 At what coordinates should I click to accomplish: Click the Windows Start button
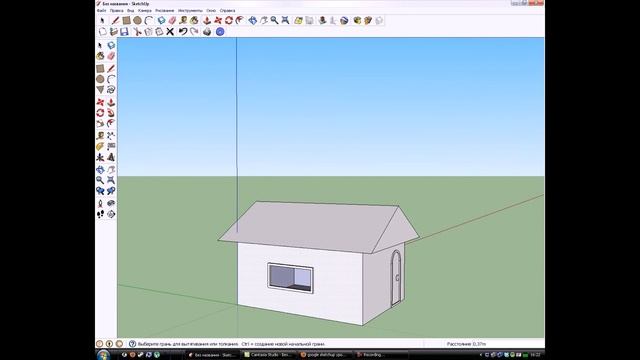pyautogui.click(x=103, y=355)
